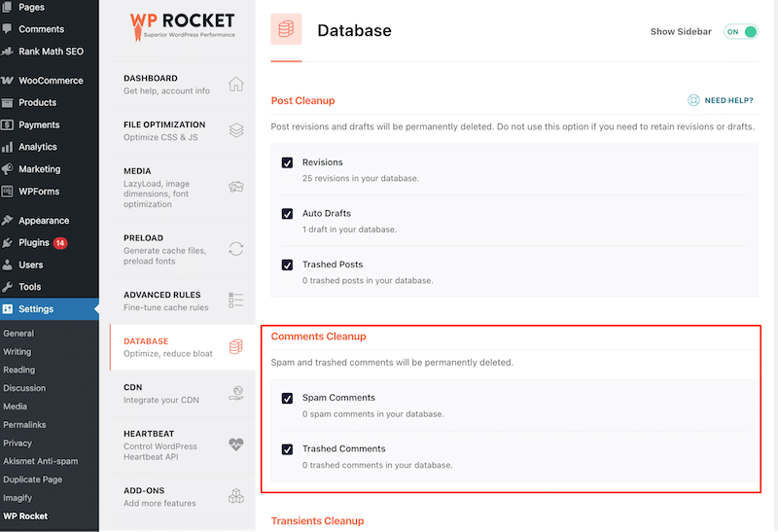This screenshot has width=778, height=532.
Task: Open the Need Help link
Action: [721, 100]
